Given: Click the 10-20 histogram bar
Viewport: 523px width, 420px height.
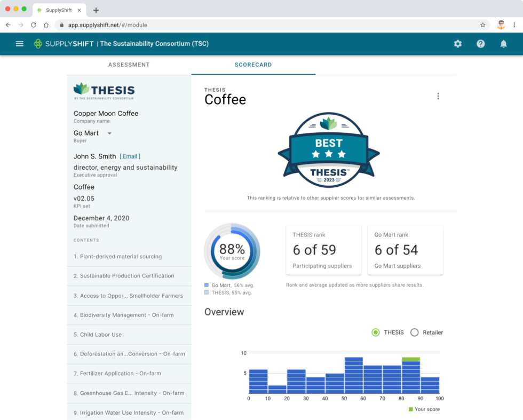Looking at the screenshot, I should [277, 389].
